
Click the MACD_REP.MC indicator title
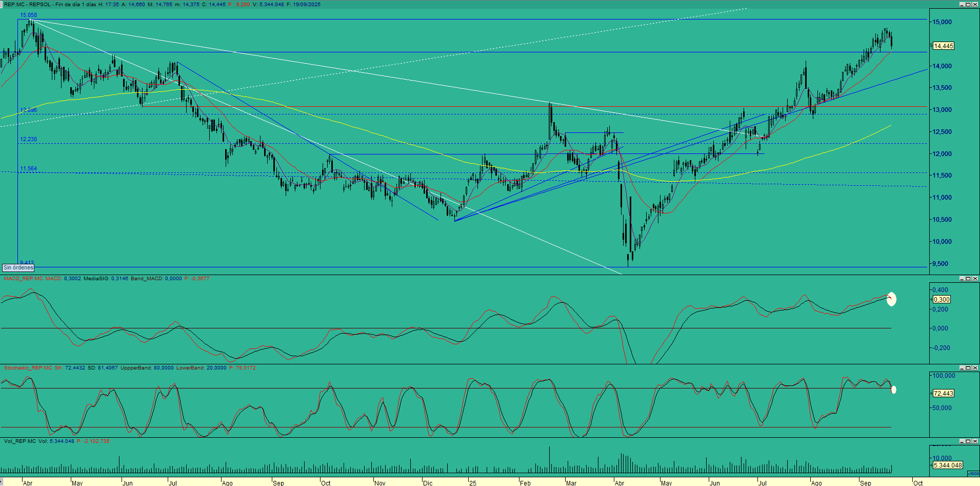(24, 279)
